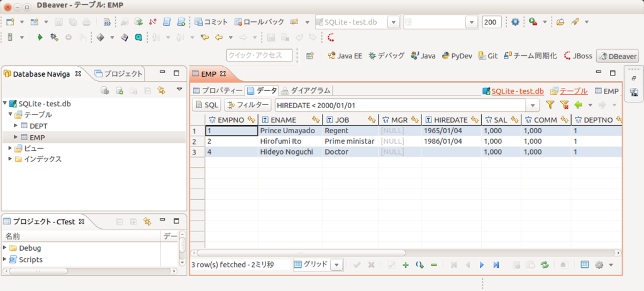
Task: Click the red disconnect connection icon
Action: click(153, 22)
